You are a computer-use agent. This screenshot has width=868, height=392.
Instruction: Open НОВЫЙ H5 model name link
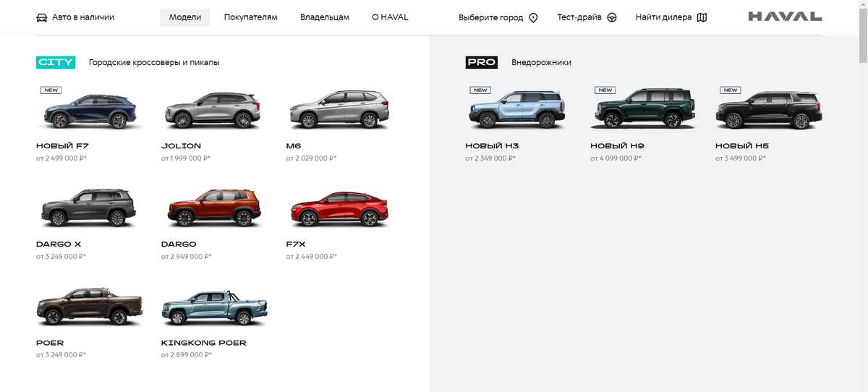[x=742, y=146]
